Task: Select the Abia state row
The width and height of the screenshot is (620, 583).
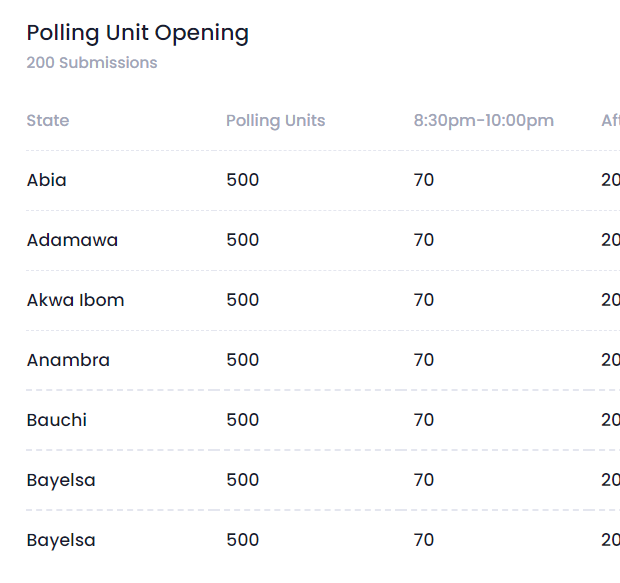Action: click(47, 181)
